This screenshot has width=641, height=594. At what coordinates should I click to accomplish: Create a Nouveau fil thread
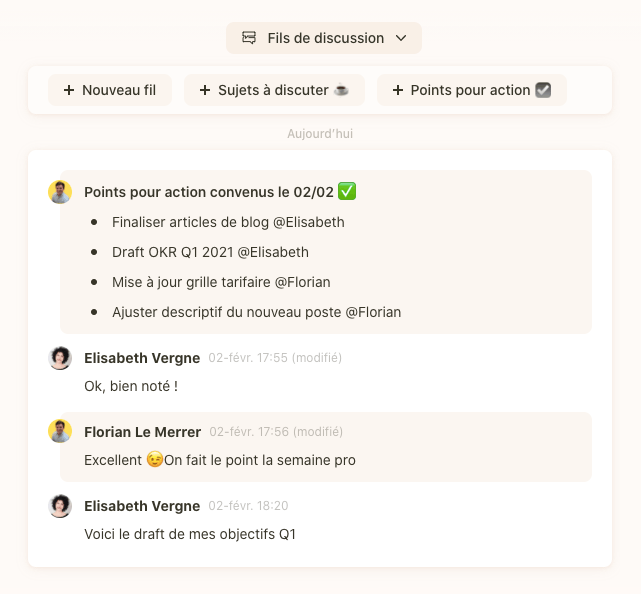click(110, 90)
